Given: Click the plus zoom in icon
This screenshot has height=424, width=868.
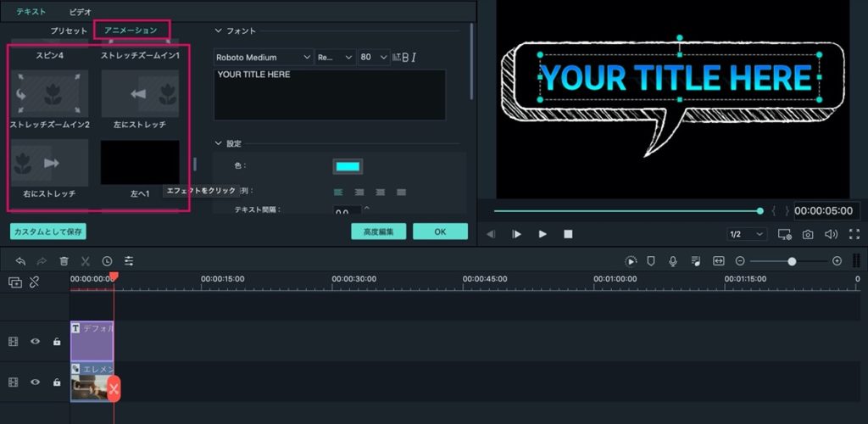Looking at the screenshot, I should 837,261.
